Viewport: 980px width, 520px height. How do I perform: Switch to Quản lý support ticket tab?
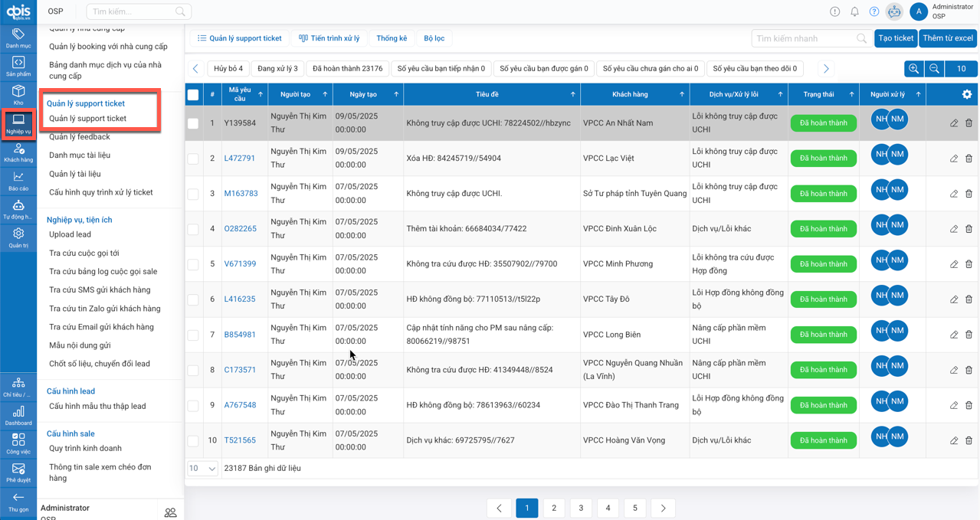(x=239, y=38)
